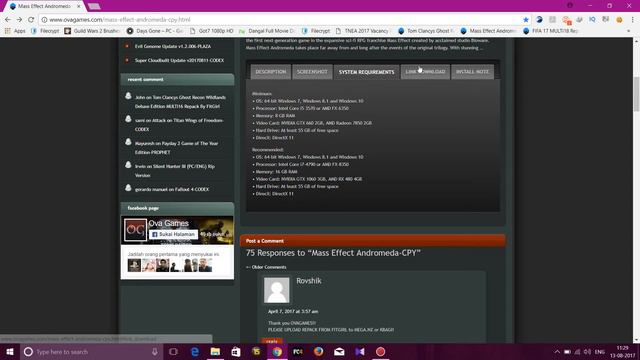Open the Windows Start menu
Image resolution: width=640 pixels, height=360 pixels.
coord(10,351)
